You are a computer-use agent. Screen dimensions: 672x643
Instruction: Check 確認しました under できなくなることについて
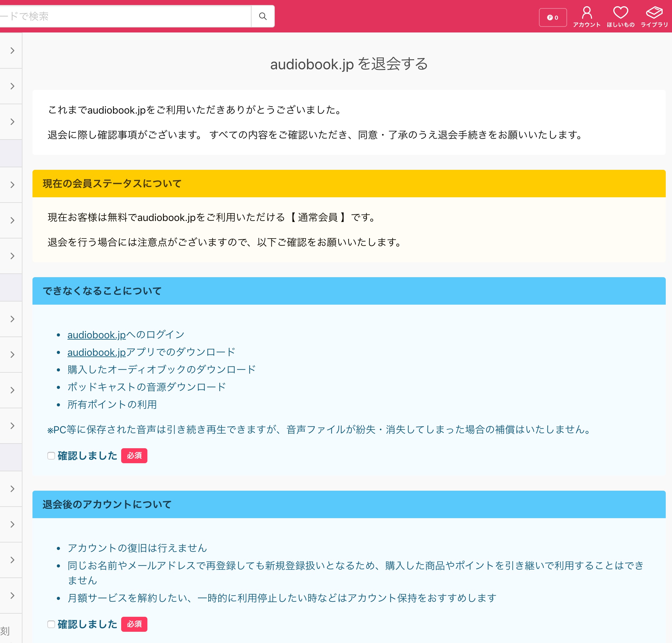coord(51,455)
